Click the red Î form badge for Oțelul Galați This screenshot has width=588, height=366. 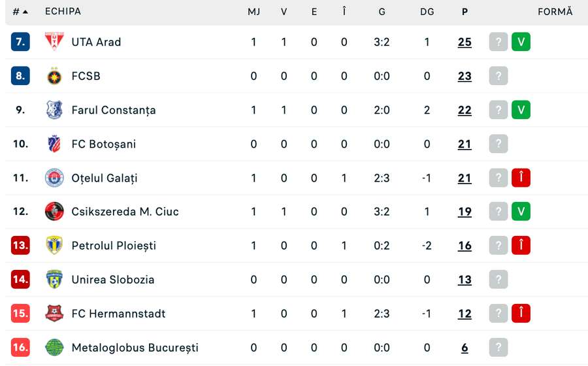coord(521,178)
